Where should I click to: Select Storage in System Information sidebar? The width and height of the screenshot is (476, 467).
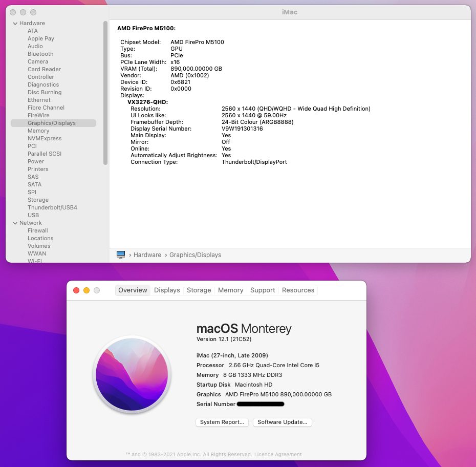click(38, 200)
